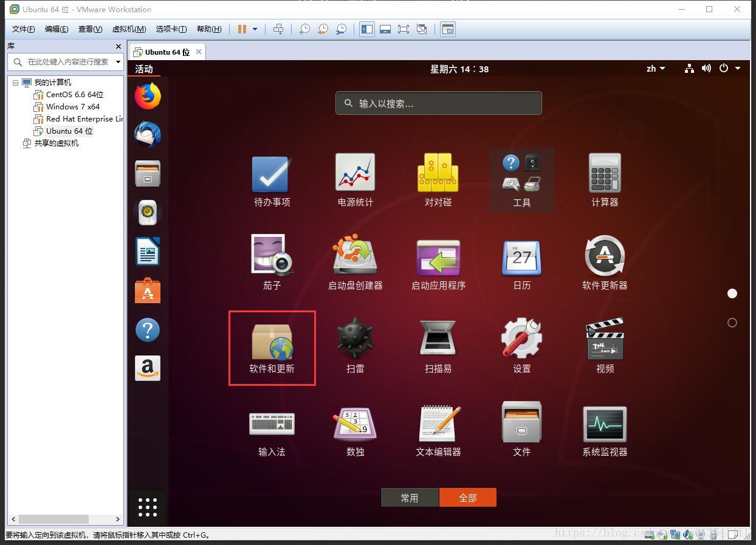Viewport: 756px width, 545px height.
Task: Launch the 计算器 calculator app
Action: [605, 181]
